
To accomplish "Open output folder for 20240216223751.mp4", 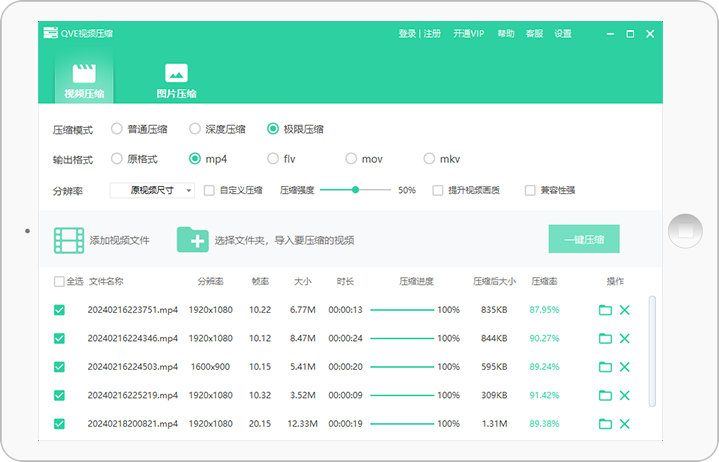I will point(605,310).
